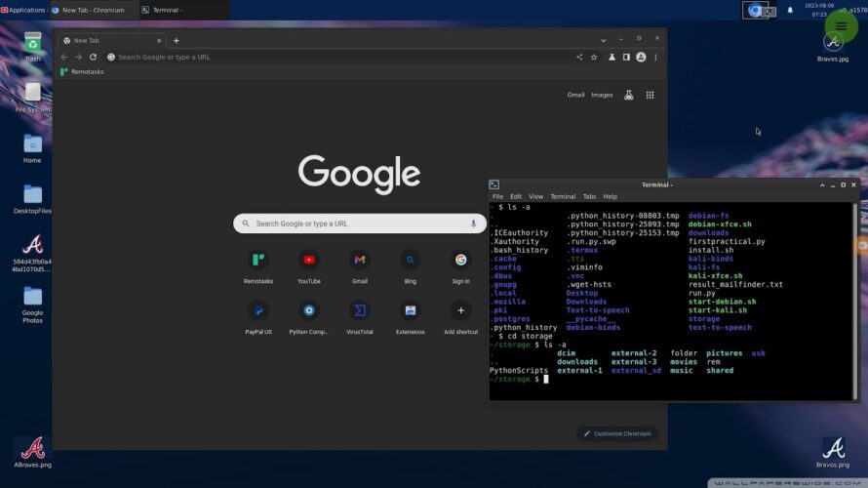Open Remotasks bookmark in bookmarks bar

[82, 72]
